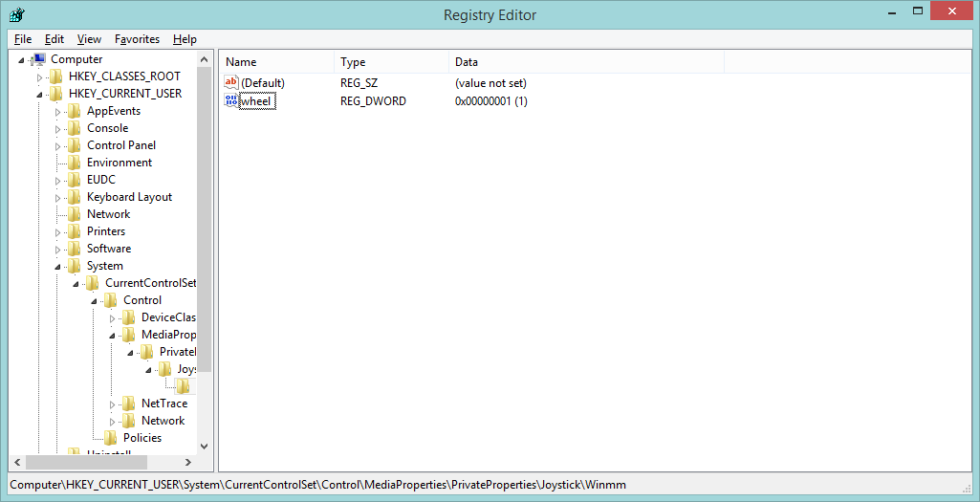Select the Environment key label
The width and height of the screenshot is (980, 502).
click(x=120, y=163)
